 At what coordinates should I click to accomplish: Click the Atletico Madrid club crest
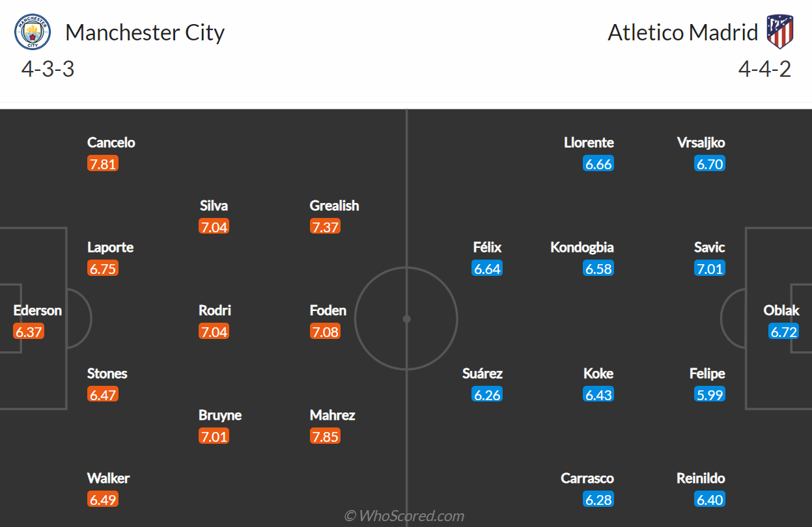pos(779,31)
